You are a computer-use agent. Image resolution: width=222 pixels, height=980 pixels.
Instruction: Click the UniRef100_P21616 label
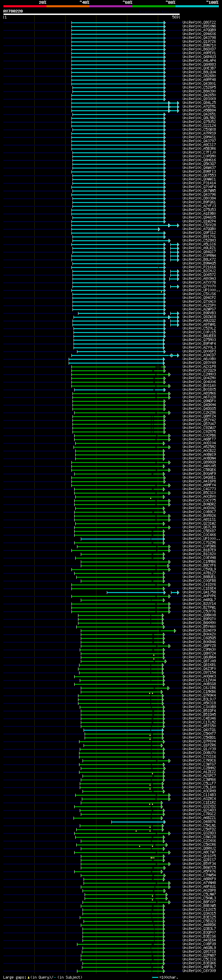[x=199, y=267]
